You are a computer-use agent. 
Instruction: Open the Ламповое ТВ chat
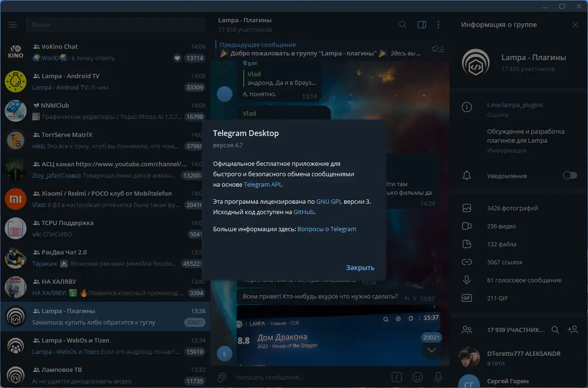(105, 375)
